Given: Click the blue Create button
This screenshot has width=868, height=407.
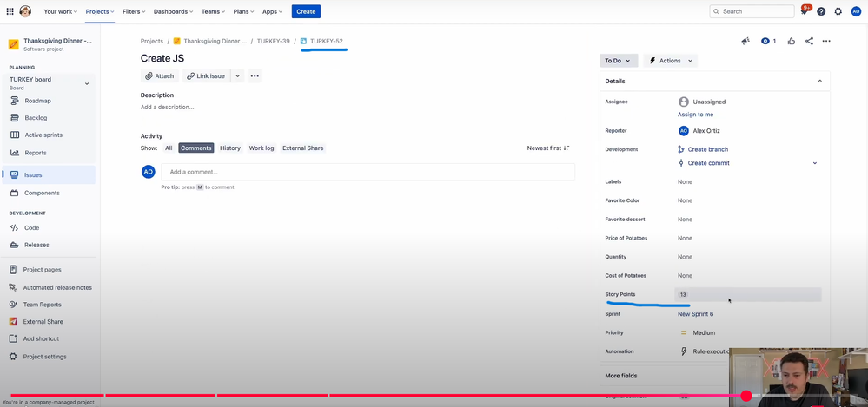Looking at the screenshot, I should 306,11.
